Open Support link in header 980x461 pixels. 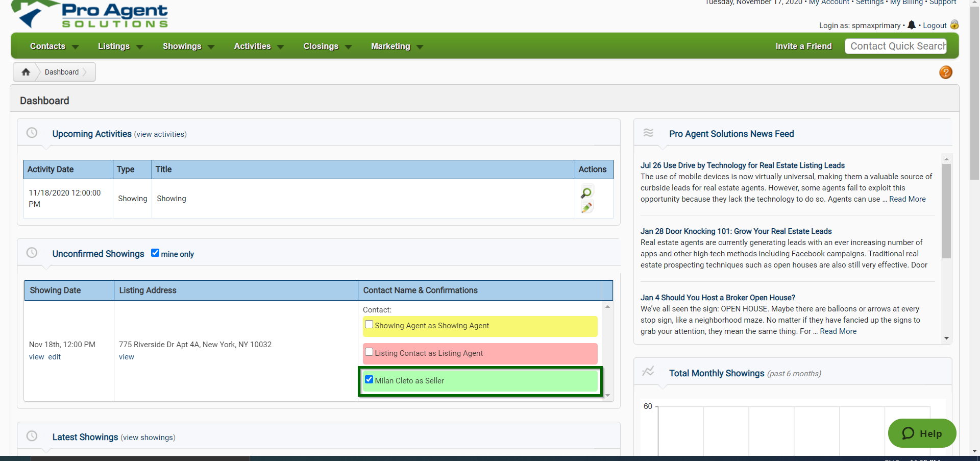943,3
